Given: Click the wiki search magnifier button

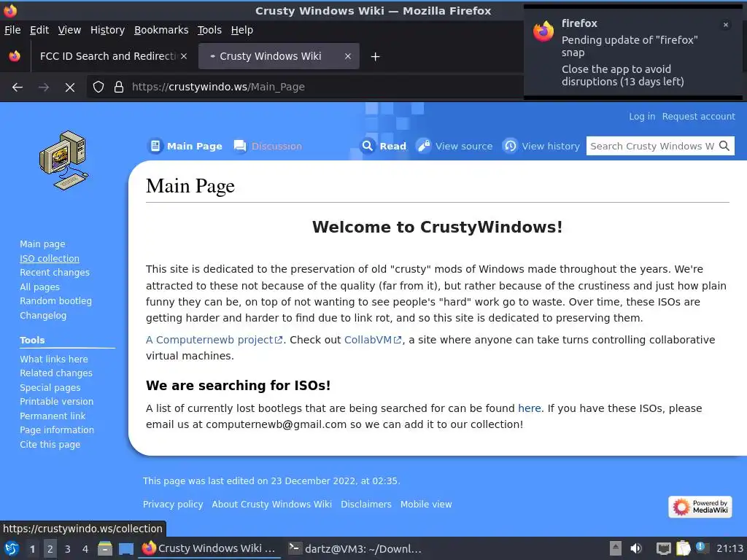Looking at the screenshot, I should [724, 146].
